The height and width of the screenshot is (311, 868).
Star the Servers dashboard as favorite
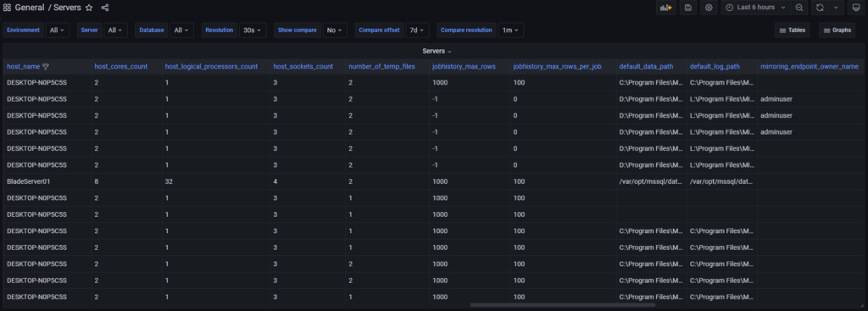[x=89, y=8]
